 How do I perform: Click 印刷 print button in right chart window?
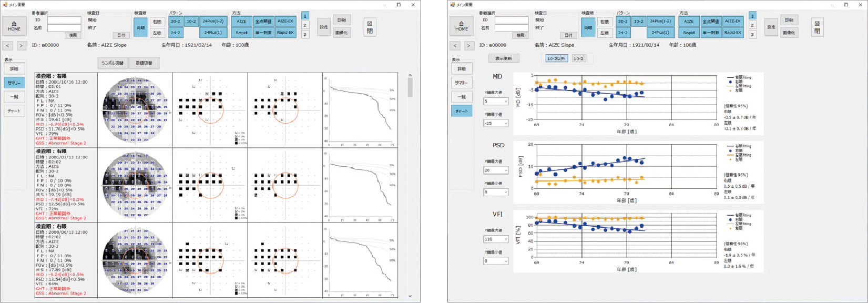click(789, 21)
